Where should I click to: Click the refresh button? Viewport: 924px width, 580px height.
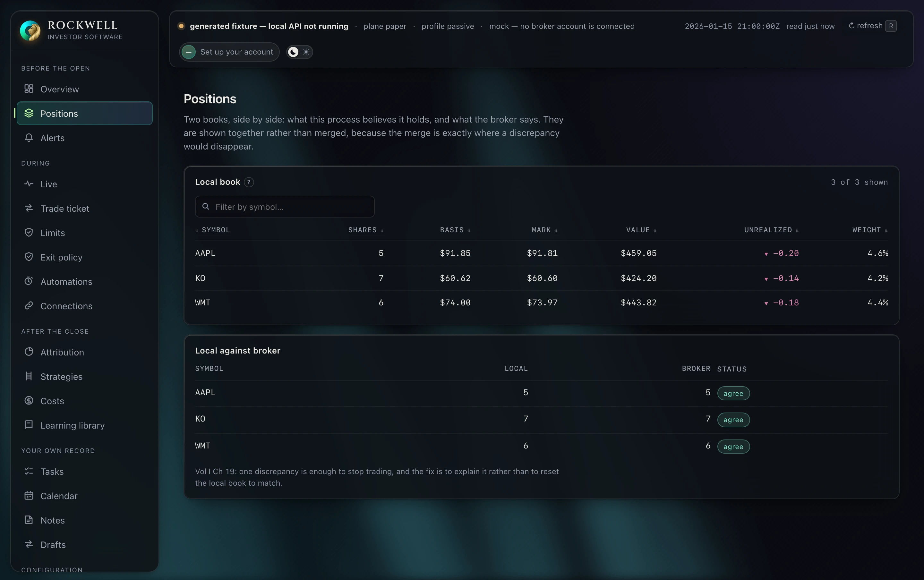pos(872,26)
